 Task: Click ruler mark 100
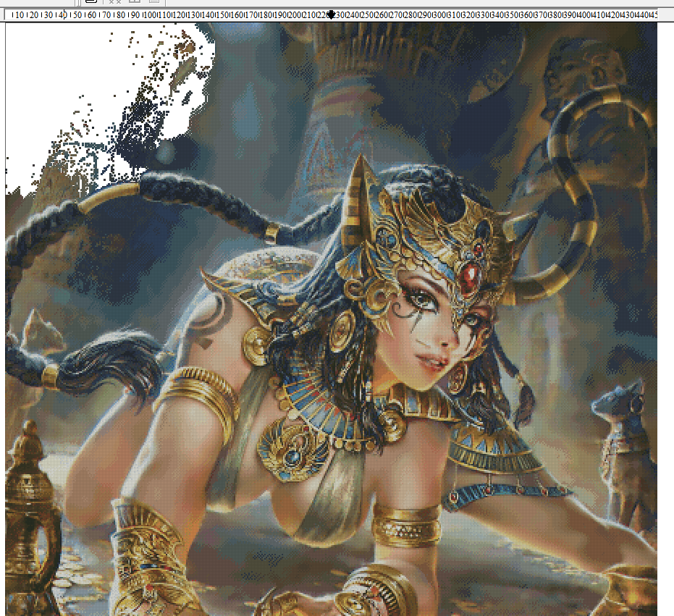point(150,15)
